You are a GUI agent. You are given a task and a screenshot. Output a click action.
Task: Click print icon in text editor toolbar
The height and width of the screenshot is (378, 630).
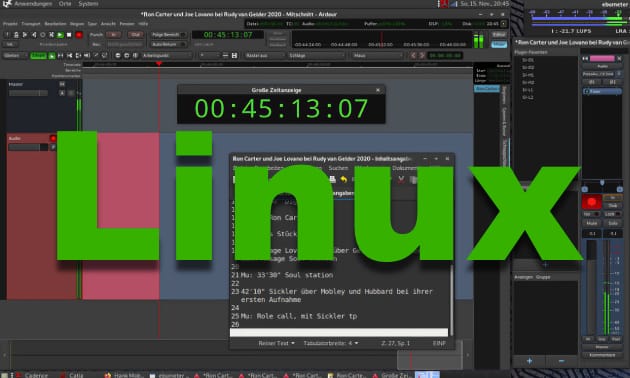(x=332, y=180)
